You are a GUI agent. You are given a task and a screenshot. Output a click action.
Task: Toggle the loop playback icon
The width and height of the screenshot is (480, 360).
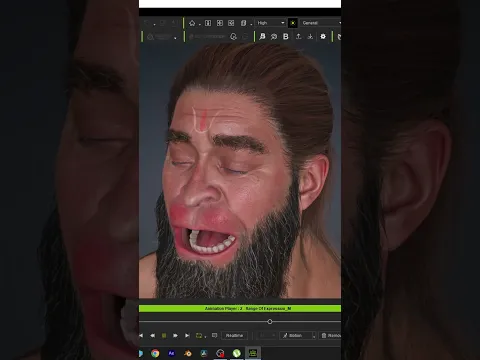[x=199, y=335]
